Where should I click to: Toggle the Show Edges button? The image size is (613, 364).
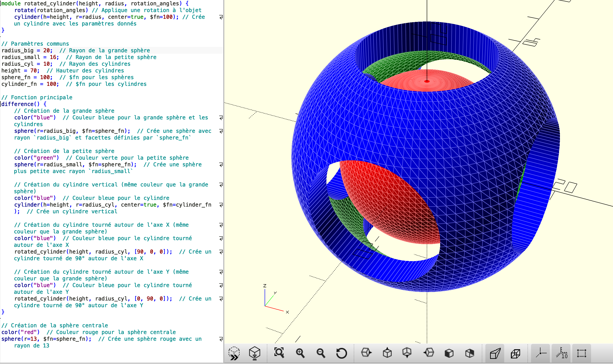[582, 353]
